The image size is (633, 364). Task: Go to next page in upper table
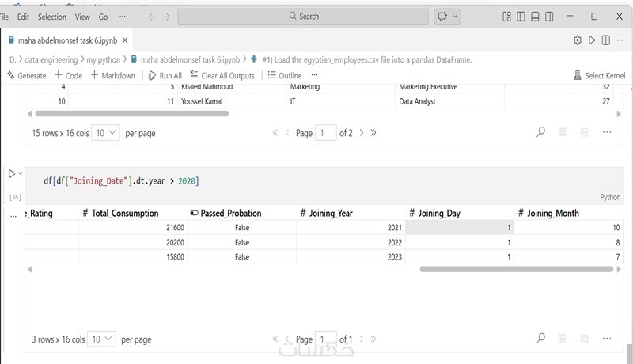coord(362,133)
